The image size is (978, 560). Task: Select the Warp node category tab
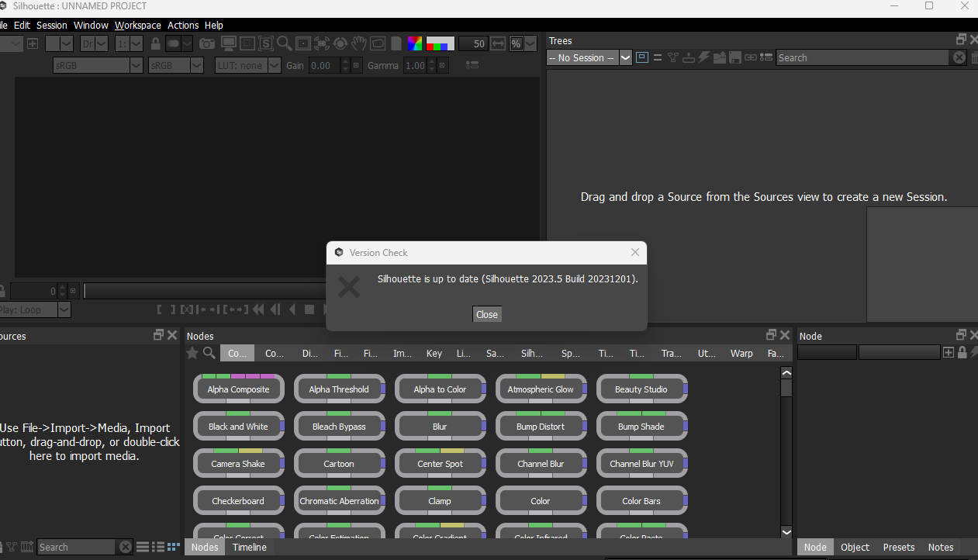(741, 353)
